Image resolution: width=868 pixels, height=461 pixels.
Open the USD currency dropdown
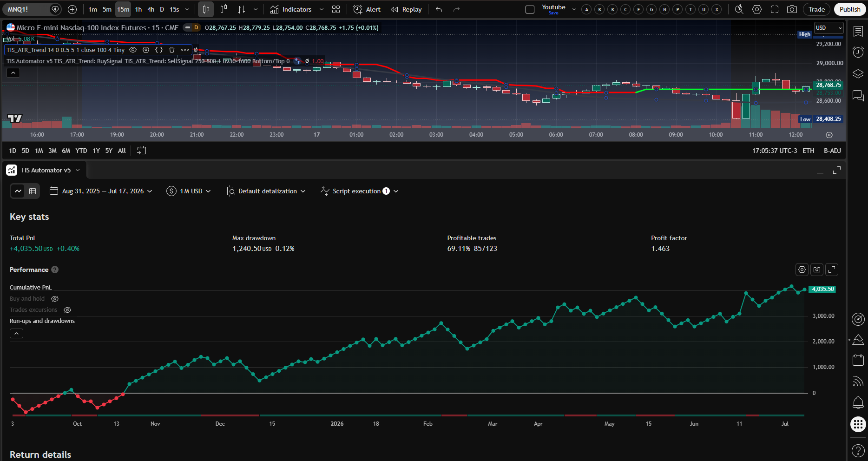(x=829, y=28)
